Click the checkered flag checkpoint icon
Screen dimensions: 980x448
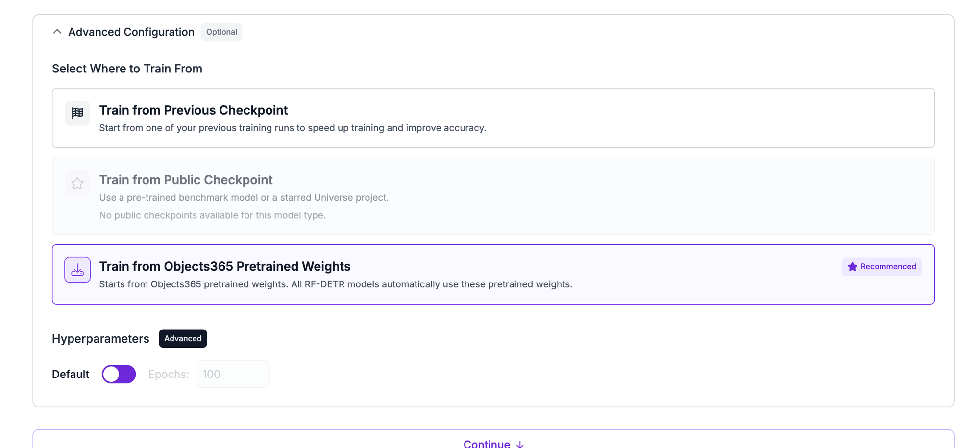[x=77, y=113]
